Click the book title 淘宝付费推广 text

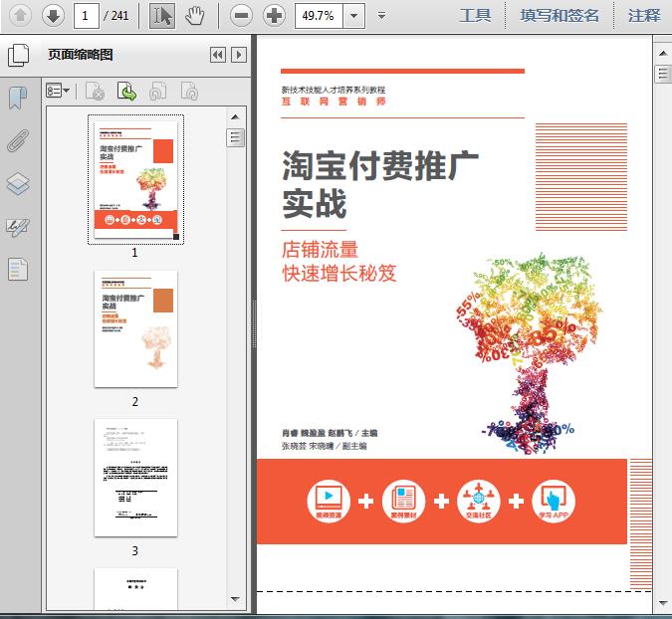point(380,165)
